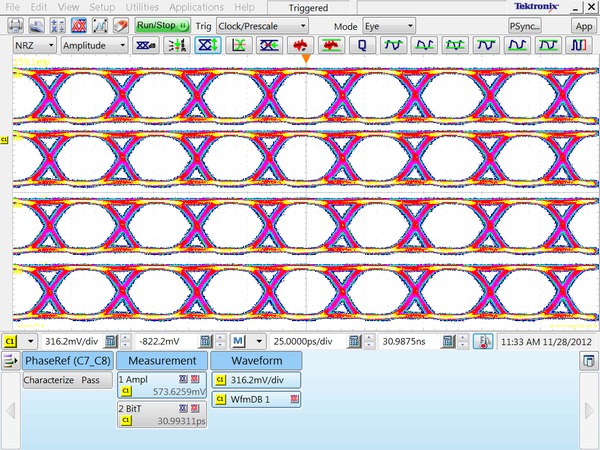Switch to the Measurement tab
The width and height of the screenshot is (600, 450).
point(161,360)
